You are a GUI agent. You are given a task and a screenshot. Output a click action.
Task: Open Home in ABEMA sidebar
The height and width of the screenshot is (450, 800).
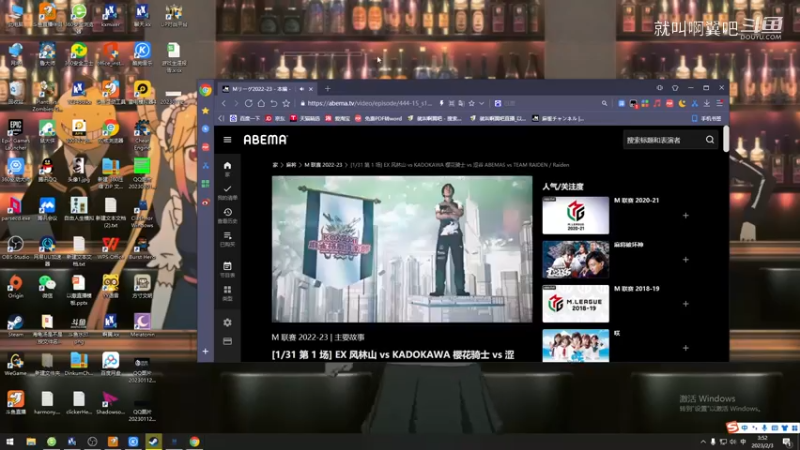(228, 168)
